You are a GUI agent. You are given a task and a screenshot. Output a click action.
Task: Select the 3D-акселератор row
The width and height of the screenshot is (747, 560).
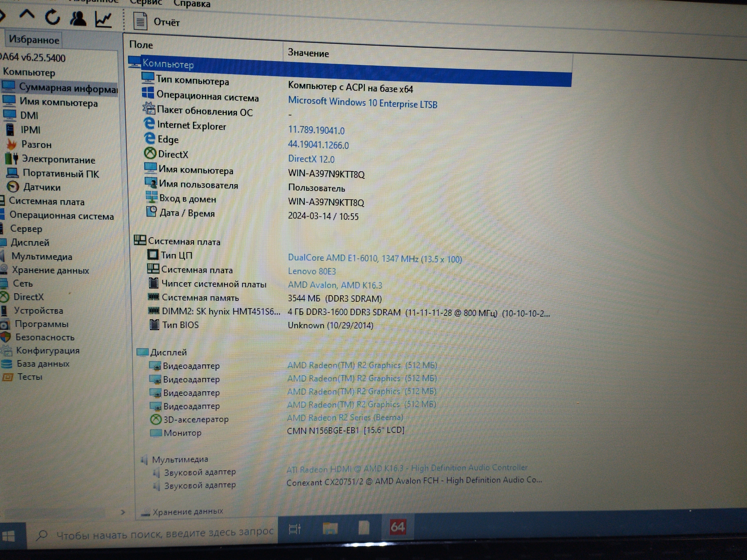[277, 418]
